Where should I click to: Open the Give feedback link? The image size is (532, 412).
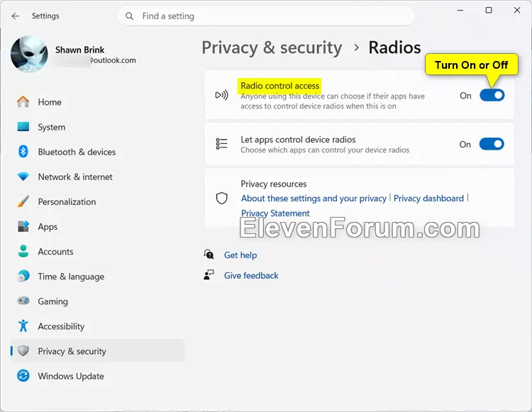point(251,275)
